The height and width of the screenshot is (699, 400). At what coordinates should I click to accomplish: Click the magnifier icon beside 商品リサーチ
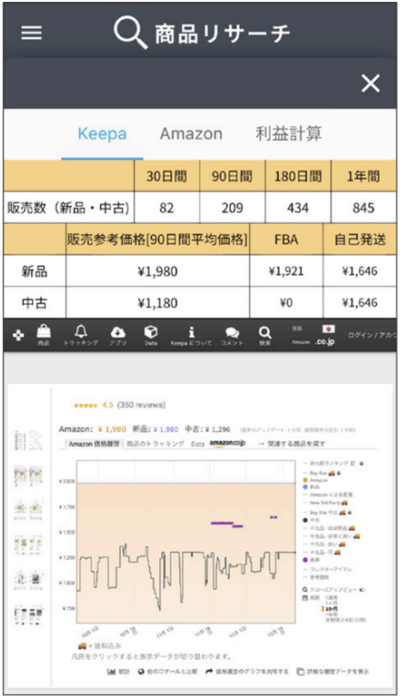[130, 33]
